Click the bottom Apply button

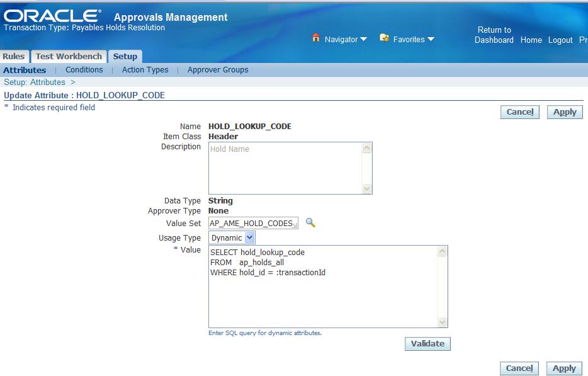point(564,368)
